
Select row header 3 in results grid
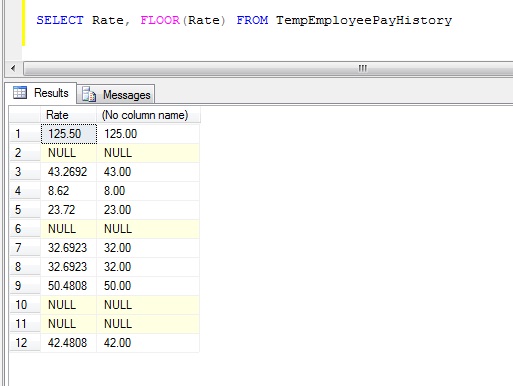pos(25,172)
